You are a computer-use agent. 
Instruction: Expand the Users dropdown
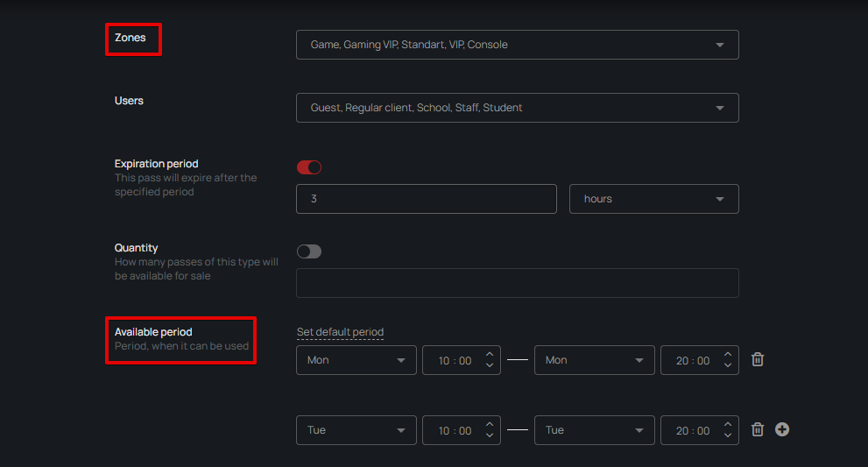[x=517, y=108]
